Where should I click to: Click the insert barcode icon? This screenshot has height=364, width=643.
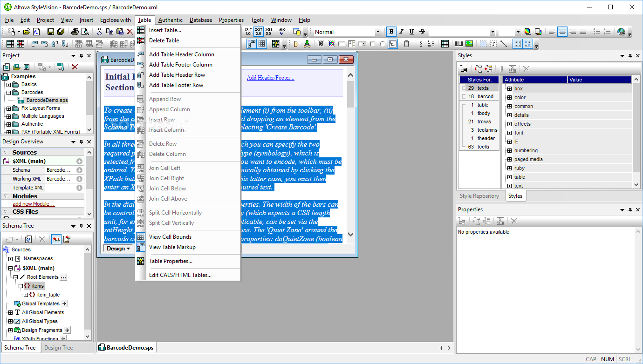point(459,44)
